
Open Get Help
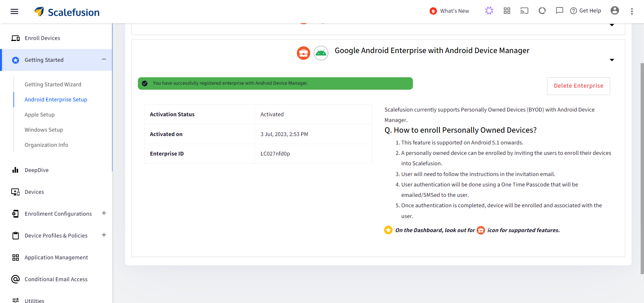click(x=586, y=11)
